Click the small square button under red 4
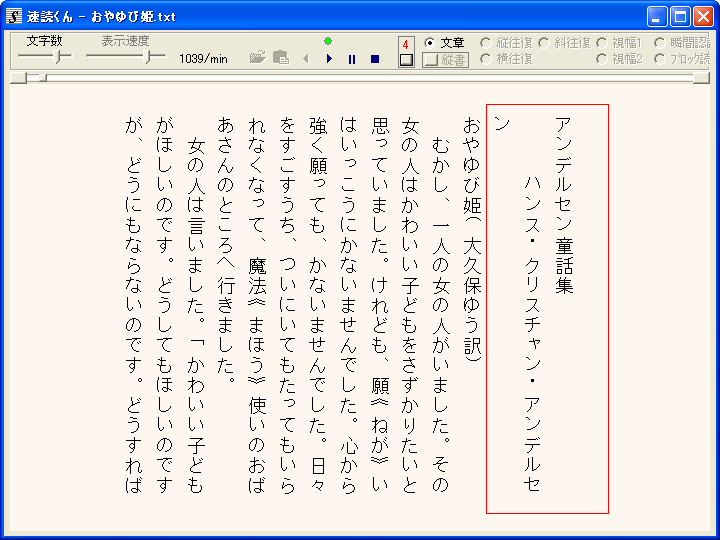The width and height of the screenshot is (720, 540). pyautogui.click(x=406, y=60)
